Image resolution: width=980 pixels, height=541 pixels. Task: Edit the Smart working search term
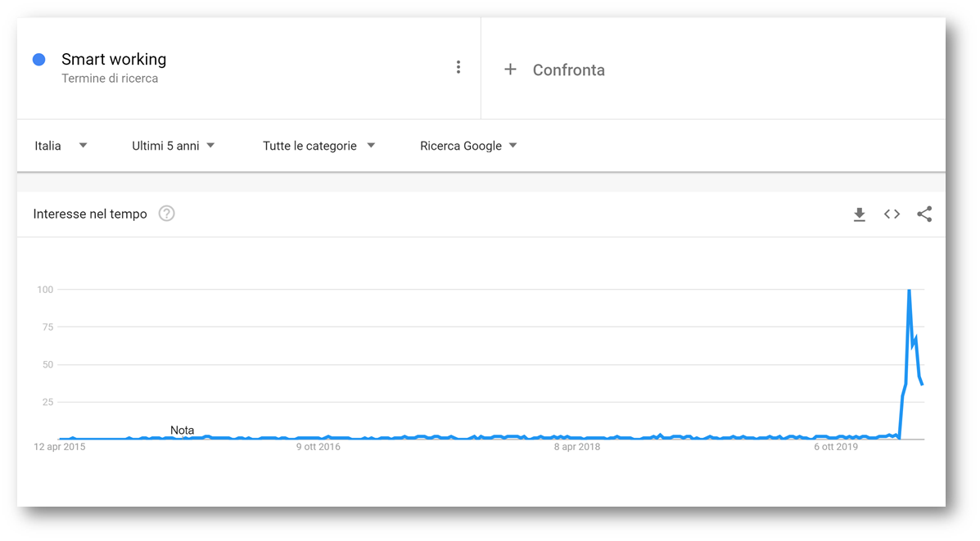point(114,60)
